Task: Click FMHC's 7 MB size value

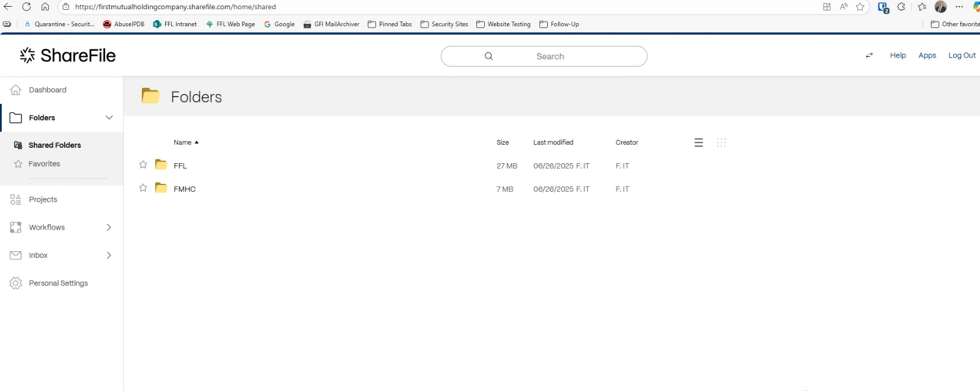Action: (x=505, y=189)
